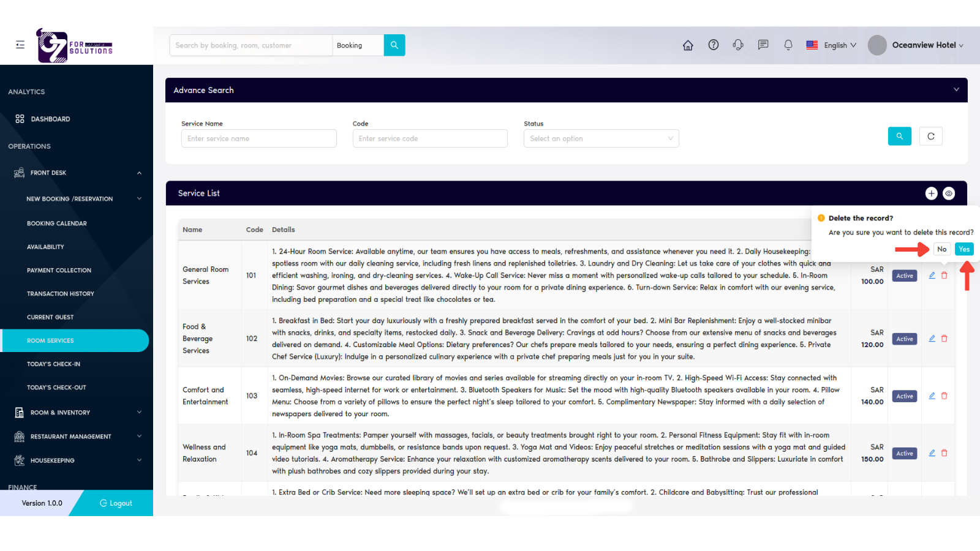Click delete trash icon for Wellness and Relaxation
The image size is (980, 551).
pos(944,453)
